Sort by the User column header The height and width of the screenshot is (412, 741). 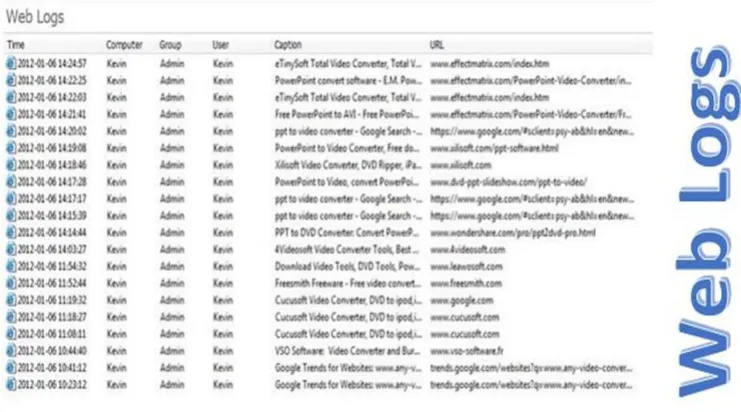(221, 45)
